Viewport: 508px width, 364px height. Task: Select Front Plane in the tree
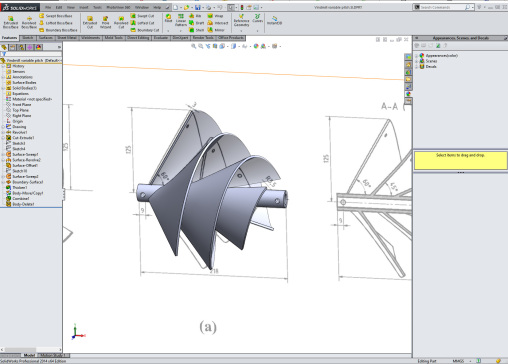point(19,105)
